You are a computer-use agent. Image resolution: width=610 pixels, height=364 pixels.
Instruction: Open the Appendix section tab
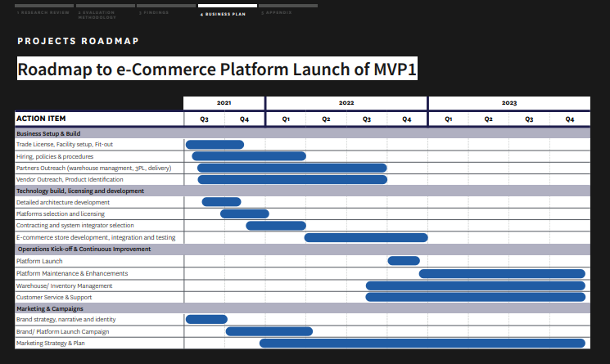click(288, 10)
